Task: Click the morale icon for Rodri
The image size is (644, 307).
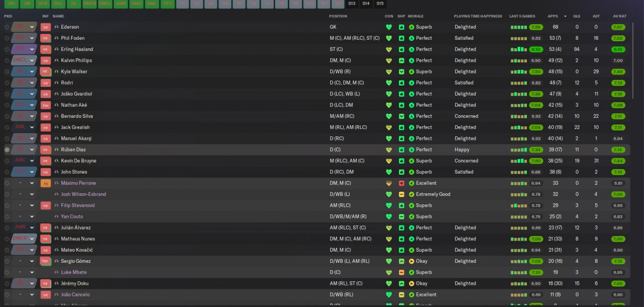Action: (x=412, y=83)
